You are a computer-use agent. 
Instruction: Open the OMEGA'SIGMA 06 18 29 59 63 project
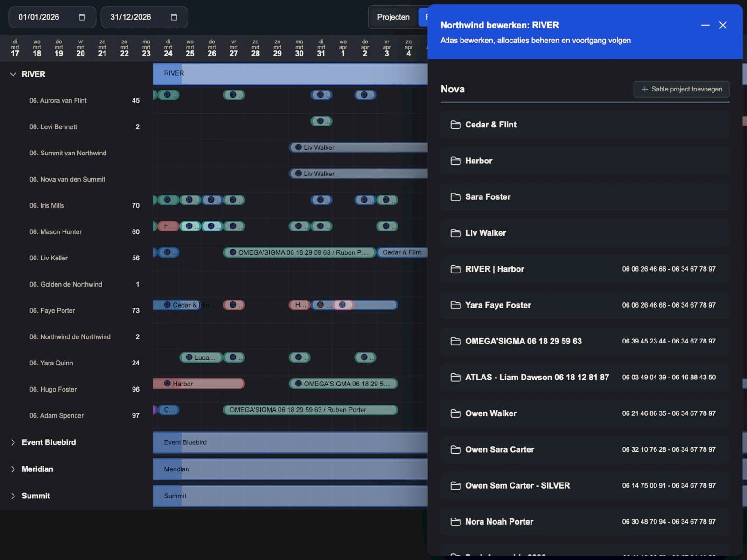coord(523,341)
